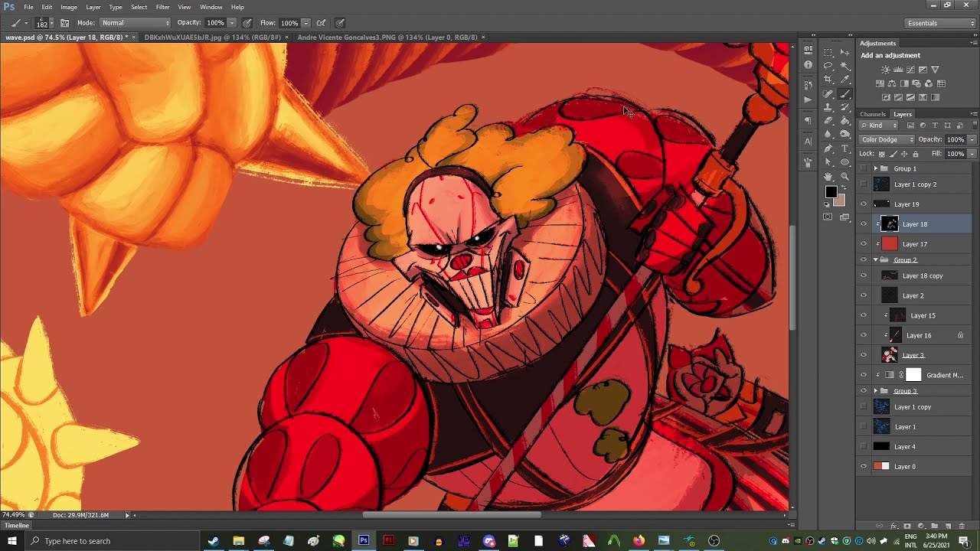Add a Brightness/Contrast adjustment
Image resolution: width=980 pixels, height=551 pixels.
(x=886, y=70)
